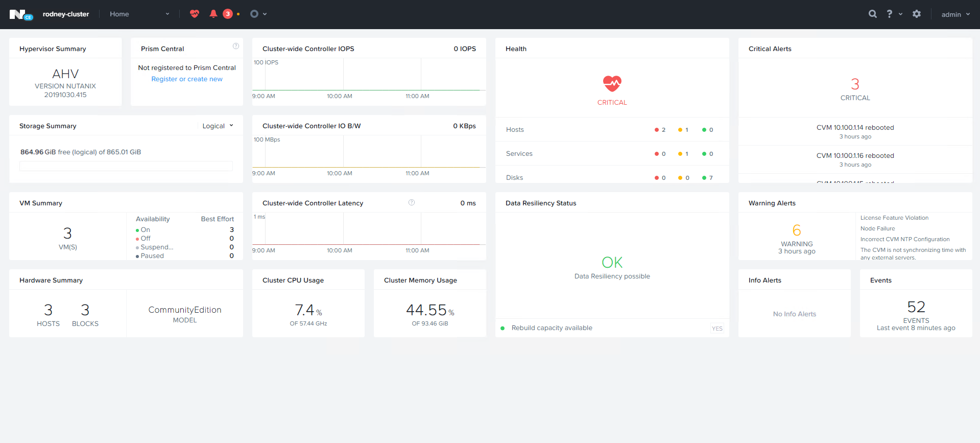The image size is (980, 443).
Task: Click Prism Central help question icon
Action: [x=236, y=46]
